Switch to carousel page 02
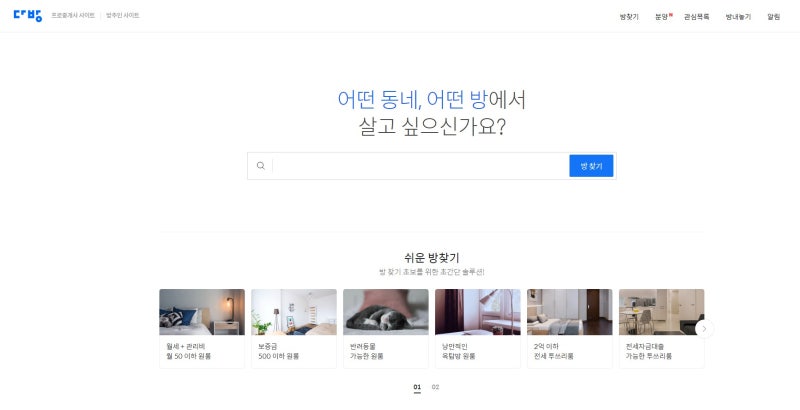 pos(435,387)
